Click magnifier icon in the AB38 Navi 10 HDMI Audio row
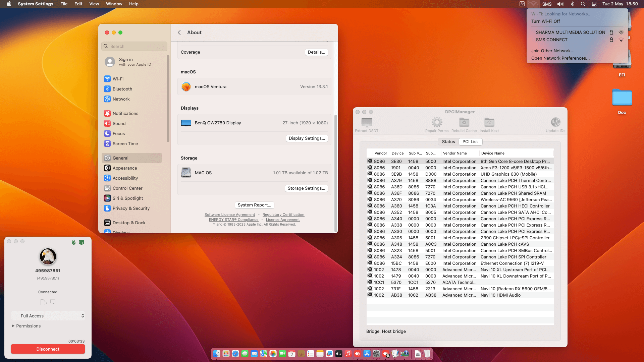 (370, 295)
